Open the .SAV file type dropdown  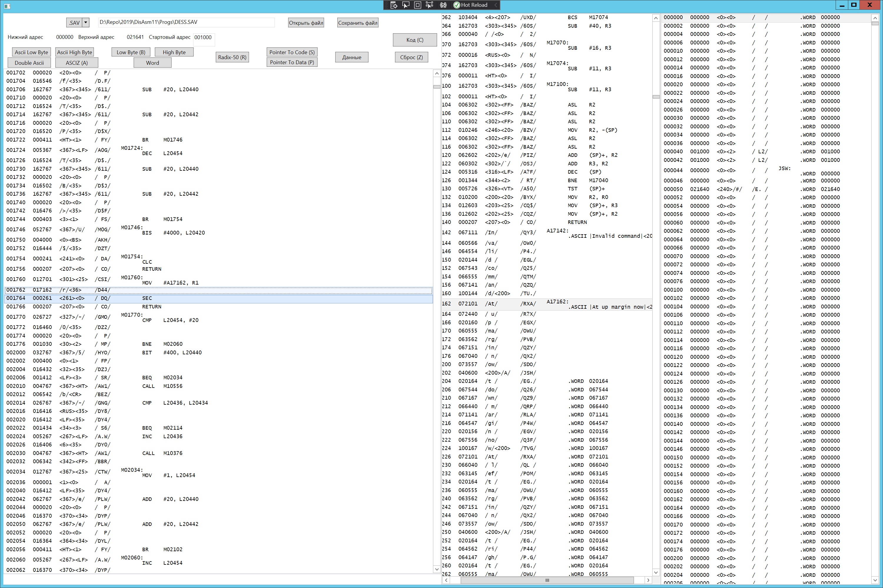pyautogui.click(x=85, y=22)
